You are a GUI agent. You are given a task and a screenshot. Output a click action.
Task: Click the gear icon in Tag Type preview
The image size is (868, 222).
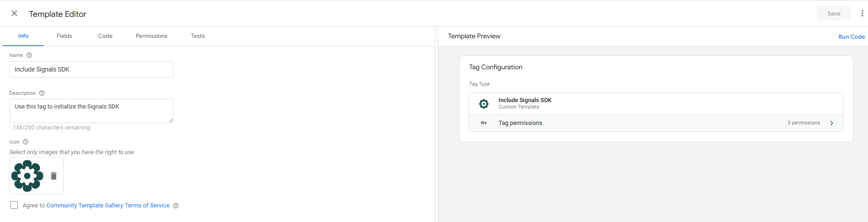click(x=484, y=104)
